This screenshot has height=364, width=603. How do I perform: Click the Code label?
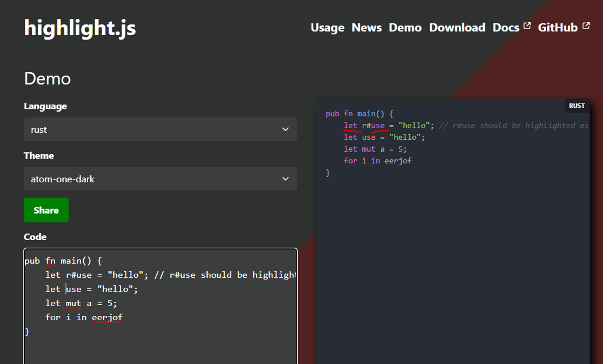coord(35,237)
